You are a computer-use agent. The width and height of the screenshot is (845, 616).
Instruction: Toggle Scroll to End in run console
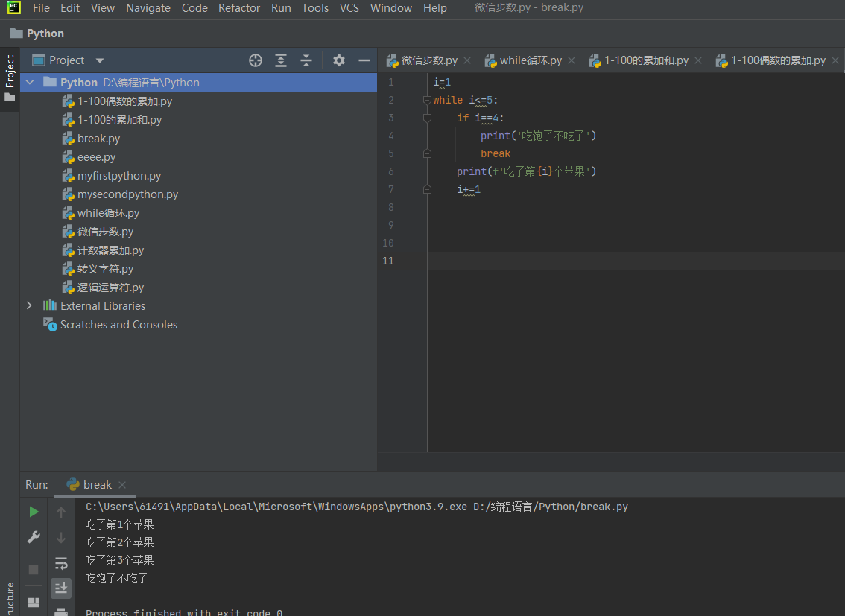point(61,588)
